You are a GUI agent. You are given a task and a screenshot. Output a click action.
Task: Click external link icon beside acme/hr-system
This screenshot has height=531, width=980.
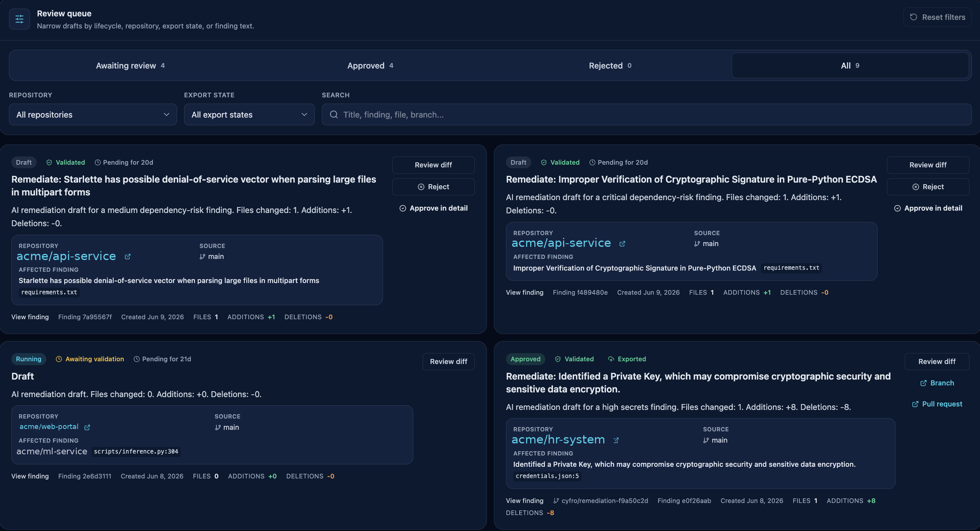click(x=616, y=440)
